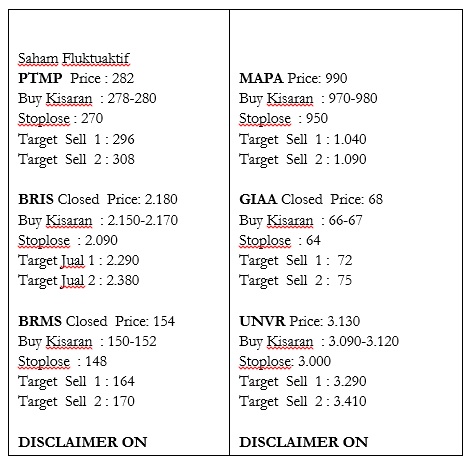Click the left DISCLAIMER ON text
The image size is (471, 462).
click(82, 442)
